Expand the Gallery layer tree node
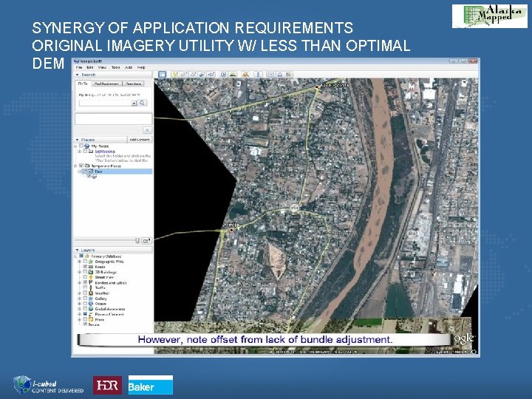The height and width of the screenshot is (399, 532). click(x=79, y=299)
